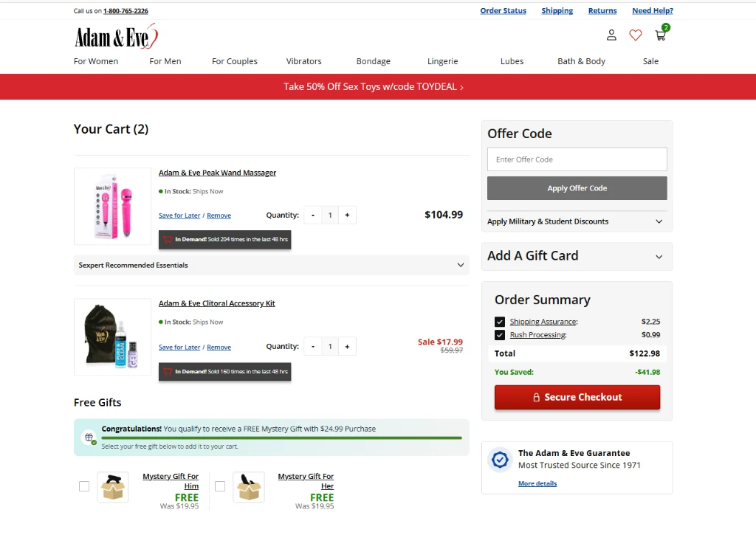The width and height of the screenshot is (756, 535).
Task: Click cart icon on Peak Wand In Demand badge
Action: point(168,240)
